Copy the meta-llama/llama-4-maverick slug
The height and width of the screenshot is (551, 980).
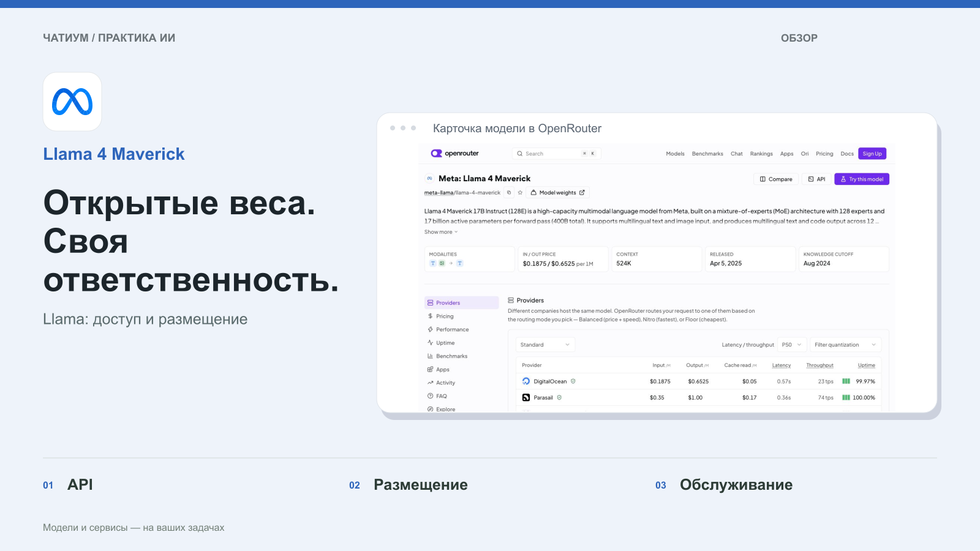tap(508, 193)
